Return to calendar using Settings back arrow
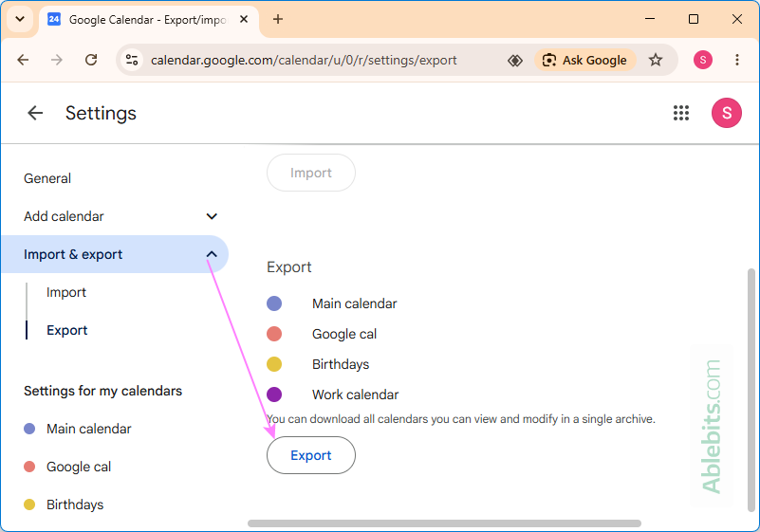 (x=35, y=113)
